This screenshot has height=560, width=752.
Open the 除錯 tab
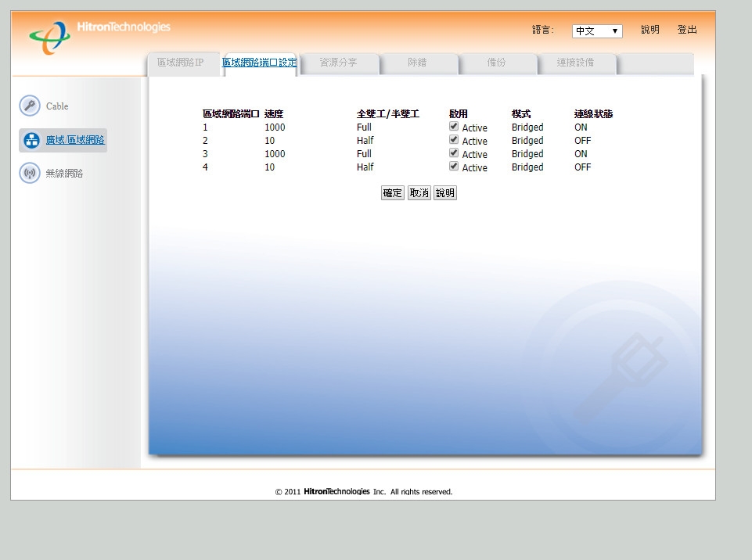[x=417, y=63]
